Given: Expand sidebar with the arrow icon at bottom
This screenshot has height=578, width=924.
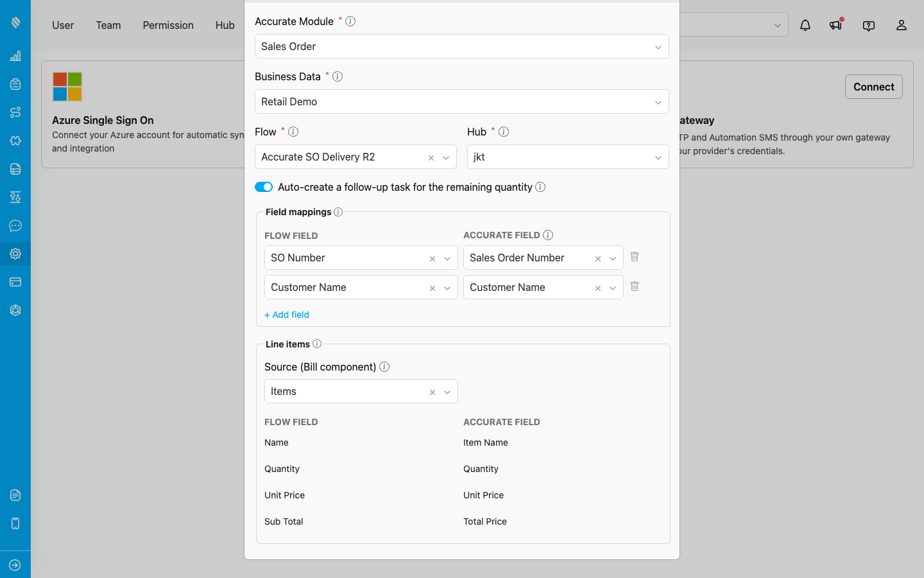Looking at the screenshot, I should 15,565.
